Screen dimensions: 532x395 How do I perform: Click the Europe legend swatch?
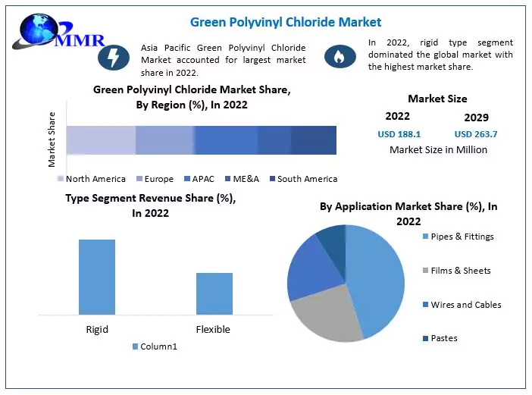(138, 179)
